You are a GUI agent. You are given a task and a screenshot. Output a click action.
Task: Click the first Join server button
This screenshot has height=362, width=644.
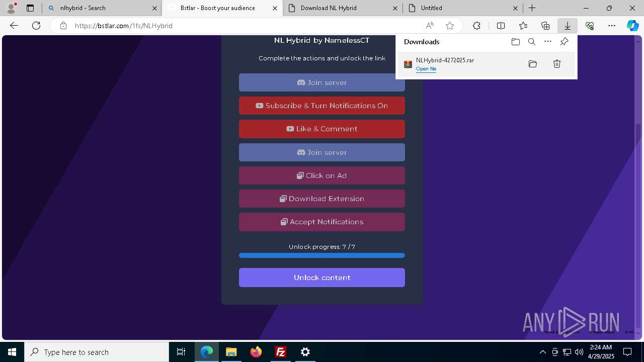click(322, 82)
